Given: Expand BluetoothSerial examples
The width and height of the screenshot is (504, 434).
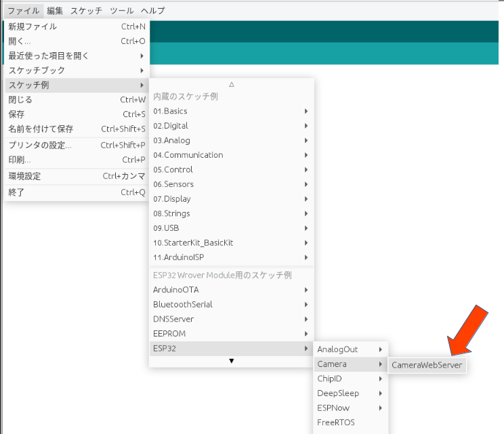Looking at the screenshot, I should point(232,305).
